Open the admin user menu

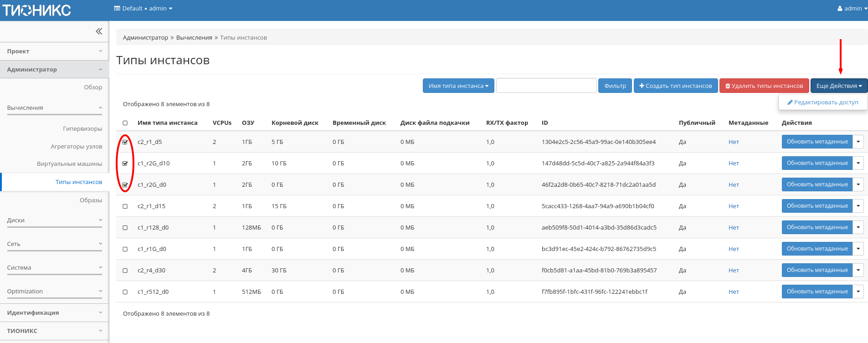click(852, 8)
